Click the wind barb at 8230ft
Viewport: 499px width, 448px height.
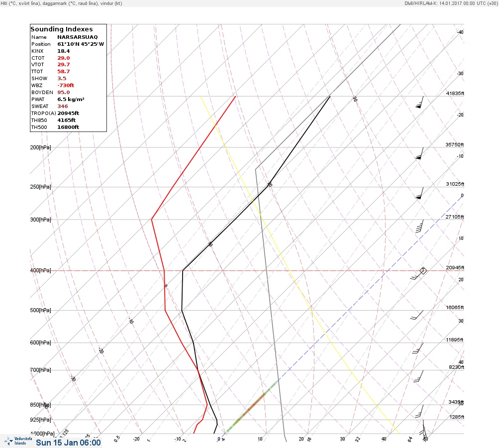coord(419,376)
